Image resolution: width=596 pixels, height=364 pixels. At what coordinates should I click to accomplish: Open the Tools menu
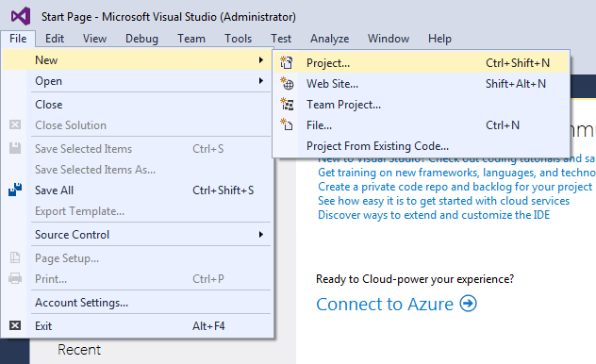pyautogui.click(x=238, y=39)
